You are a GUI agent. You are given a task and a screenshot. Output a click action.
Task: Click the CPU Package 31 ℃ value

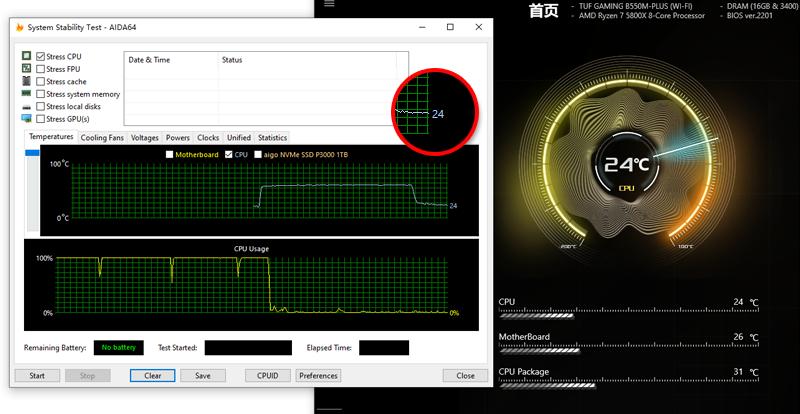point(746,372)
